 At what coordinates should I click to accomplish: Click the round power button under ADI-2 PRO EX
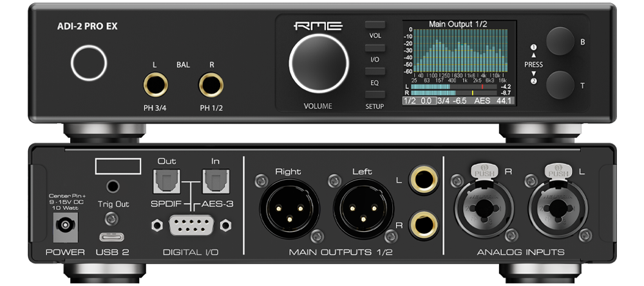pyautogui.click(x=89, y=63)
